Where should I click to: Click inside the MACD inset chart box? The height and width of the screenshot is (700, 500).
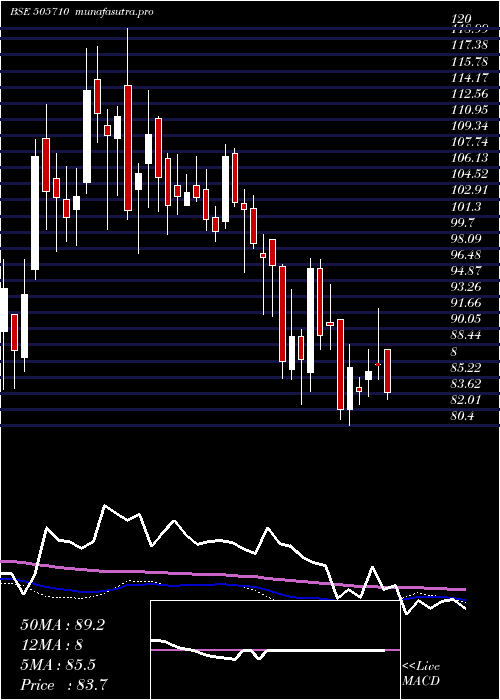pos(275,650)
